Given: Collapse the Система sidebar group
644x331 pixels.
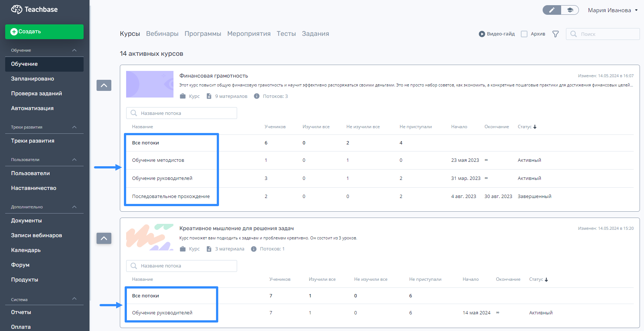Looking at the screenshot, I should click(74, 298).
